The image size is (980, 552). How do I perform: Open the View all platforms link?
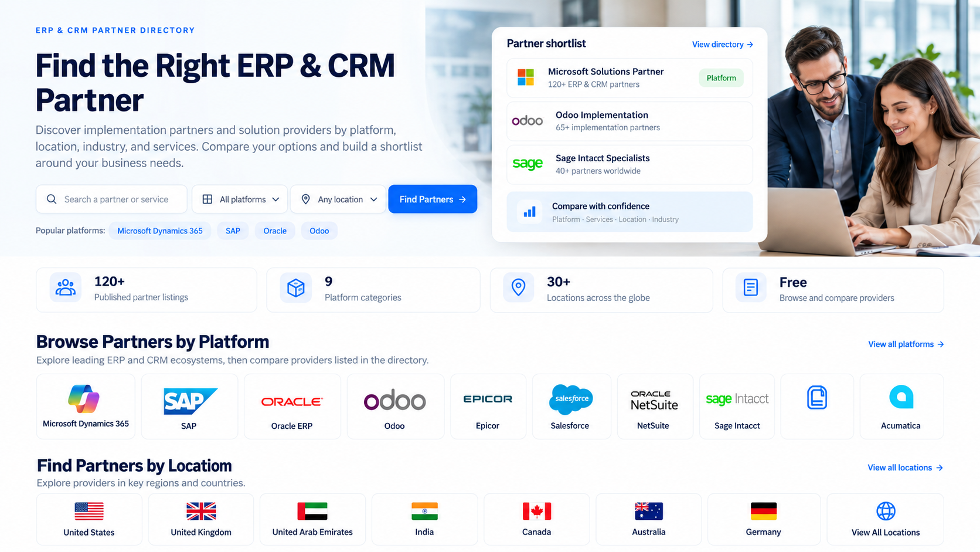906,344
